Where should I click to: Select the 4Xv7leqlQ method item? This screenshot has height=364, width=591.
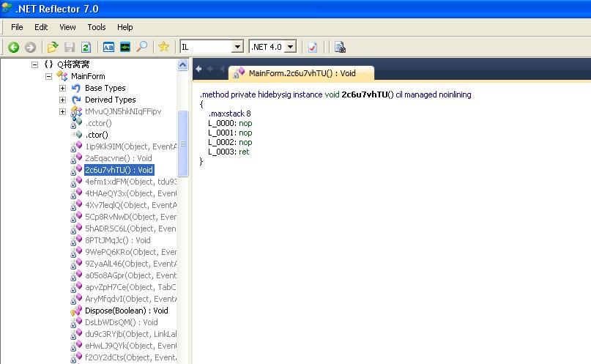coord(130,205)
